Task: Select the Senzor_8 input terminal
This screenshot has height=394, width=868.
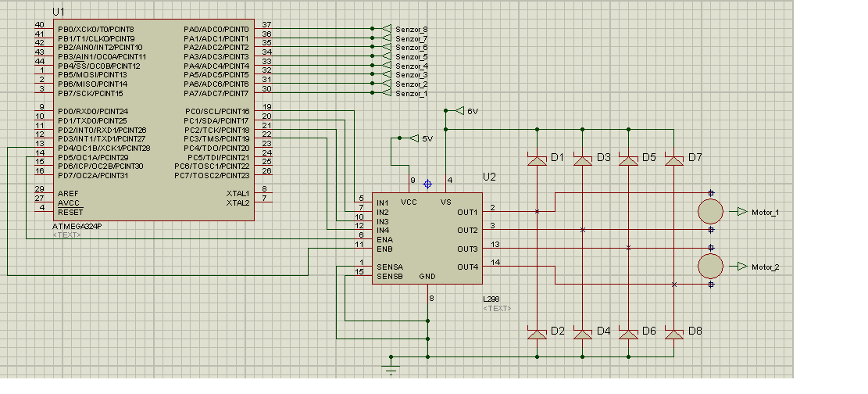Action: (x=387, y=29)
